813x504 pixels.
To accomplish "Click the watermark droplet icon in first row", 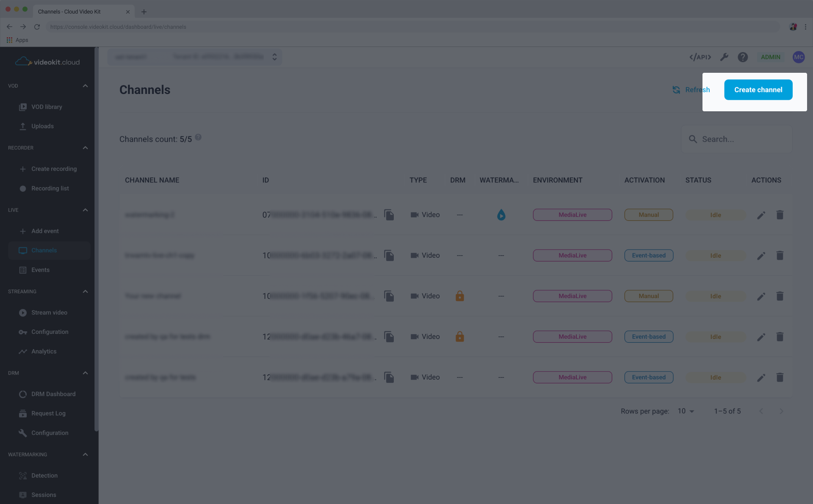I will pyautogui.click(x=501, y=215).
